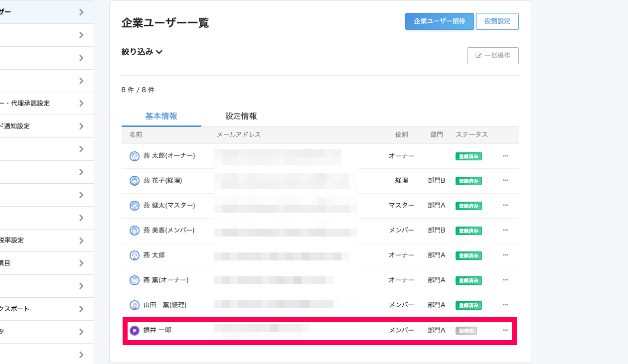Expand the 代理承認設定 sidebar item
Screen dimensions: 628x364
click(81, 104)
